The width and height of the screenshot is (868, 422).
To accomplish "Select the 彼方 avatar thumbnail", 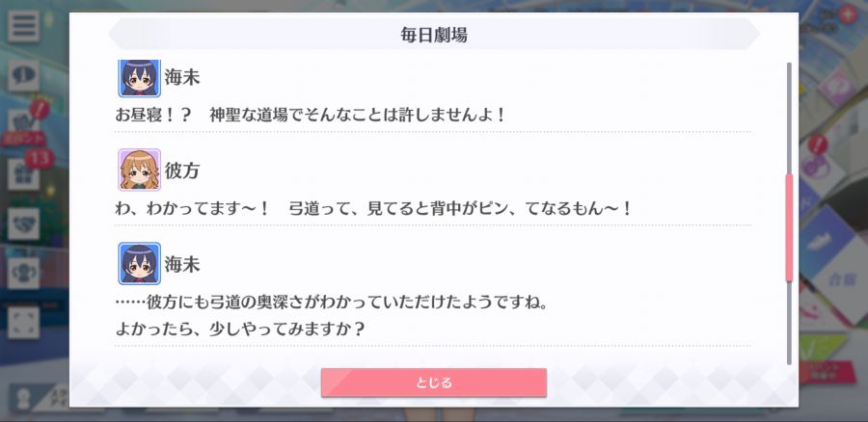I will [x=139, y=170].
